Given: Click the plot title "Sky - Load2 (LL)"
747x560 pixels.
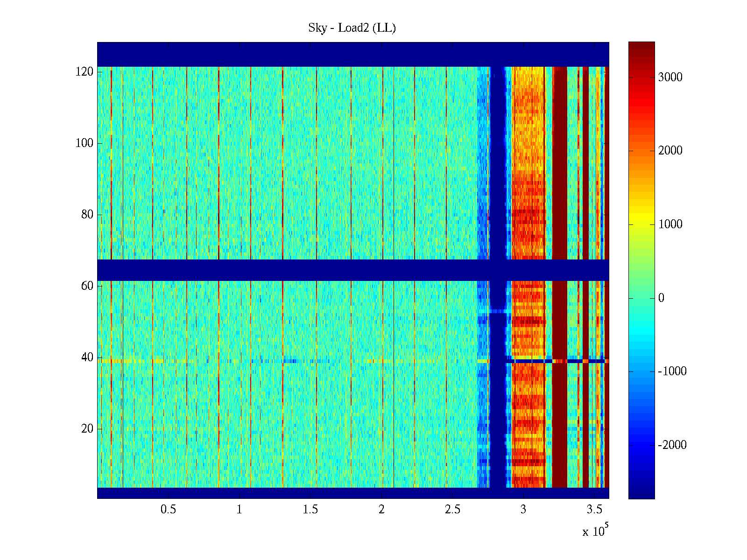Looking at the screenshot, I should (x=352, y=28).
